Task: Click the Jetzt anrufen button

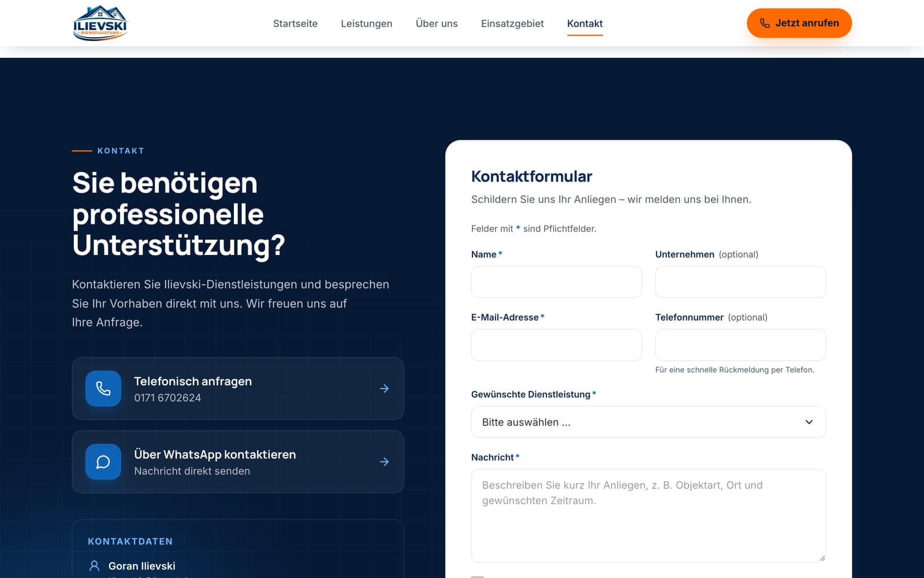Action: 799,23
